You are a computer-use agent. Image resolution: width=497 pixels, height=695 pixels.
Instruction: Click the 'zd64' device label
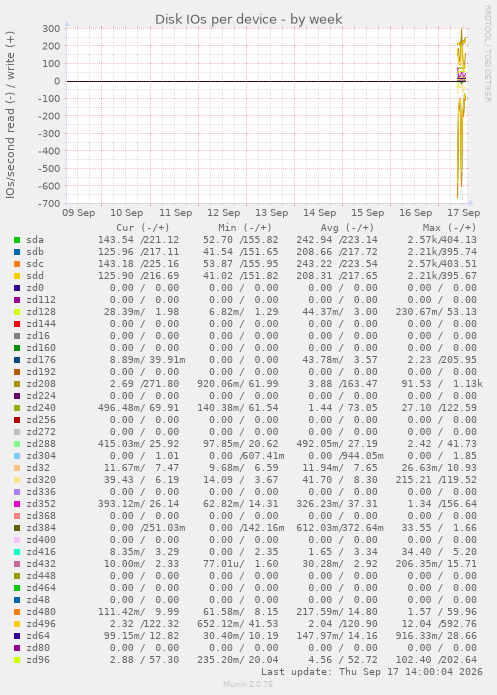tap(38, 636)
